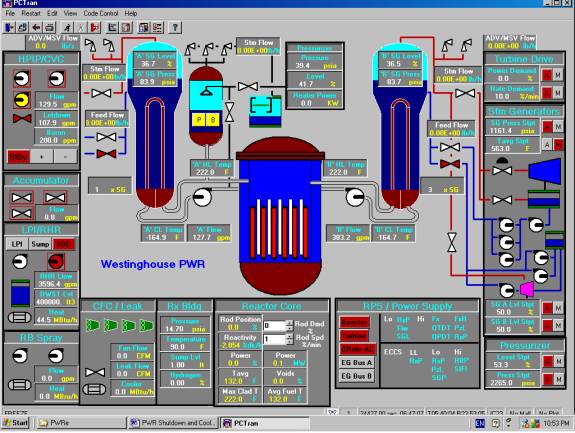575x433 pixels.
Task: Toggle Pressurizer Level Setpoint M button
Action: click(x=558, y=362)
